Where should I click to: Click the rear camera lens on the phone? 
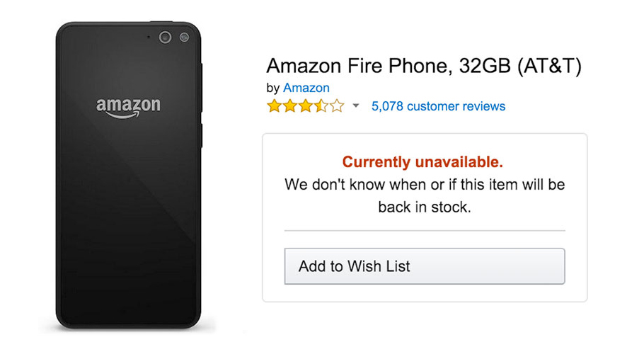point(166,37)
